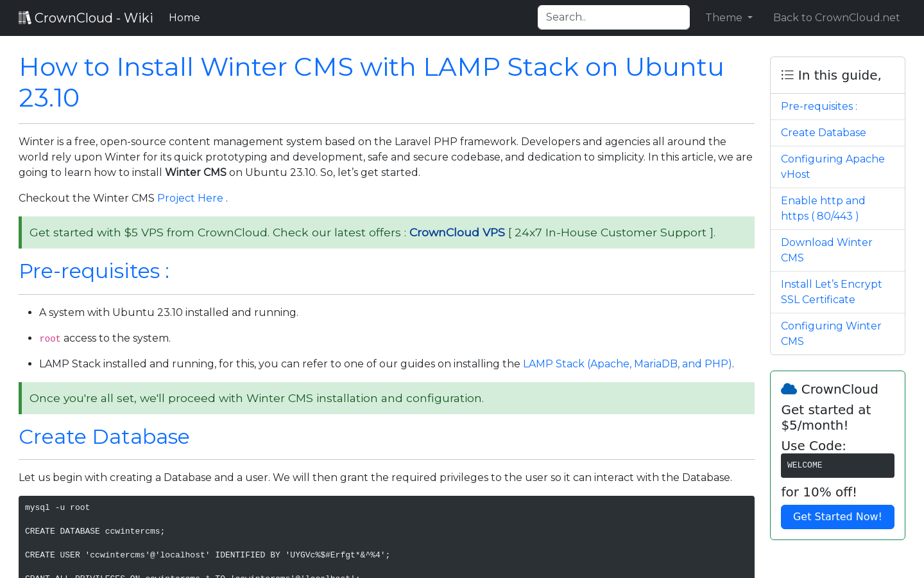This screenshot has height=578, width=924.
Task: Open the Theme dropdown menu
Action: tap(729, 18)
